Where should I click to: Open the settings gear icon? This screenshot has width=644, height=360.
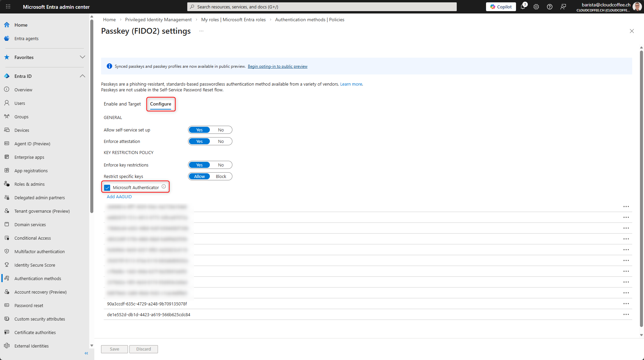click(536, 7)
